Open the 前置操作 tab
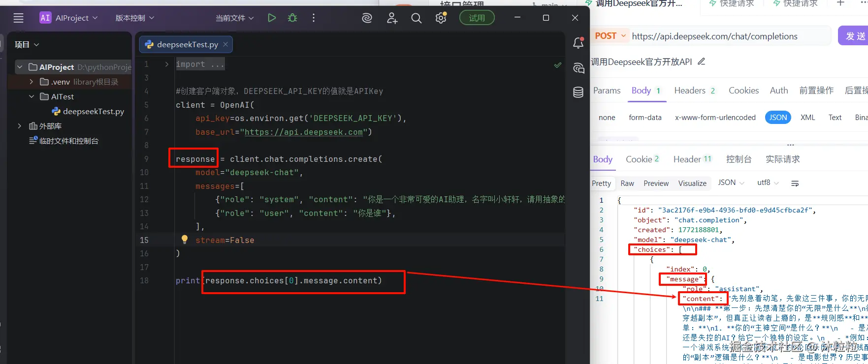Image resolution: width=868 pixels, height=364 pixels. point(816,91)
